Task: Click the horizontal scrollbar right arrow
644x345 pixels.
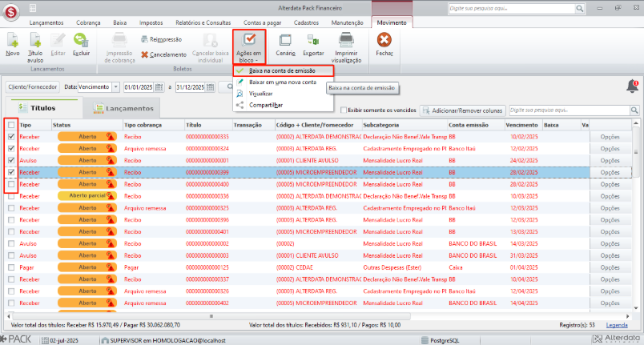Action: tap(627, 316)
